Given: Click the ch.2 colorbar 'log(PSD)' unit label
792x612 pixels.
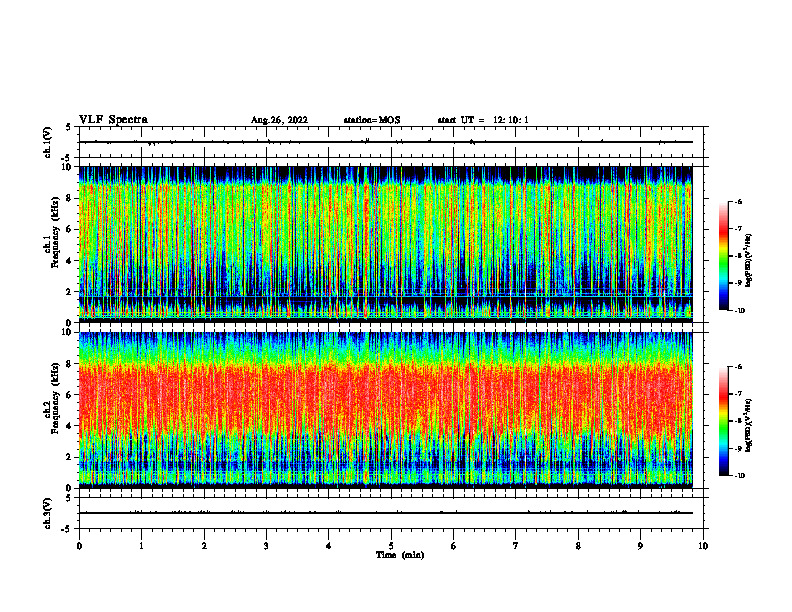Looking at the screenshot, I should click(x=749, y=425).
